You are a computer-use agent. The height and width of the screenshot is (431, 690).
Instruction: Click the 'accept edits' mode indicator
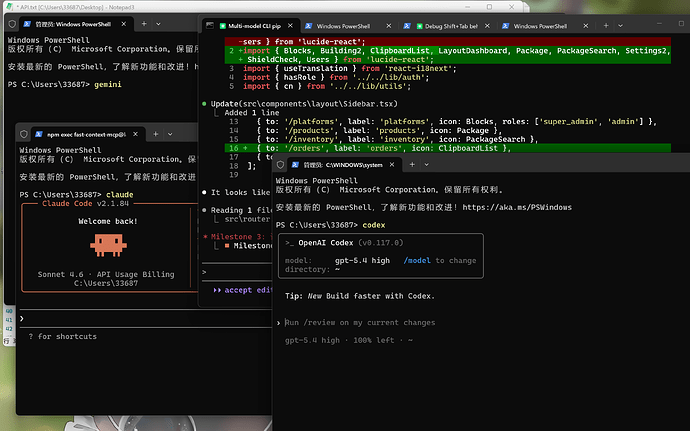[243, 290]
